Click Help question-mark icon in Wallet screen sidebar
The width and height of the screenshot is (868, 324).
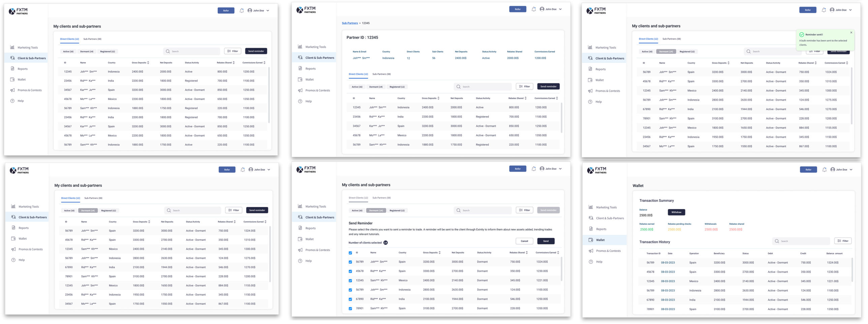pyautogui.click(x=591, y=261)
